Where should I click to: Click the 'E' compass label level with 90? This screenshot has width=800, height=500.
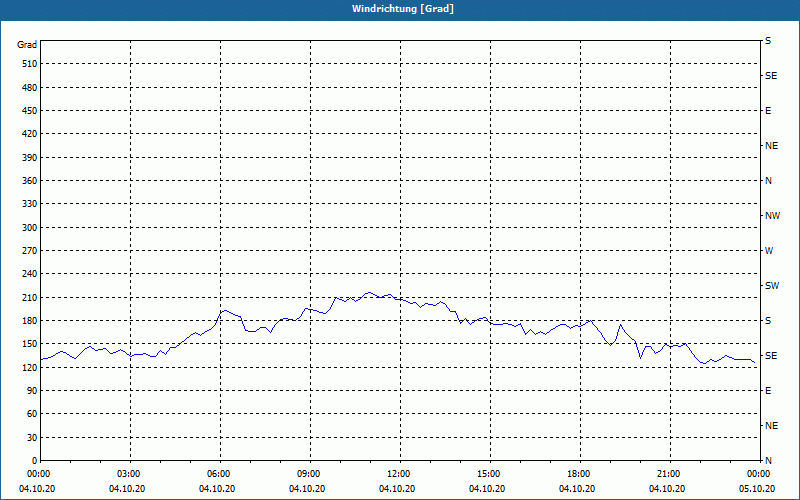click(x=768, y=390)
